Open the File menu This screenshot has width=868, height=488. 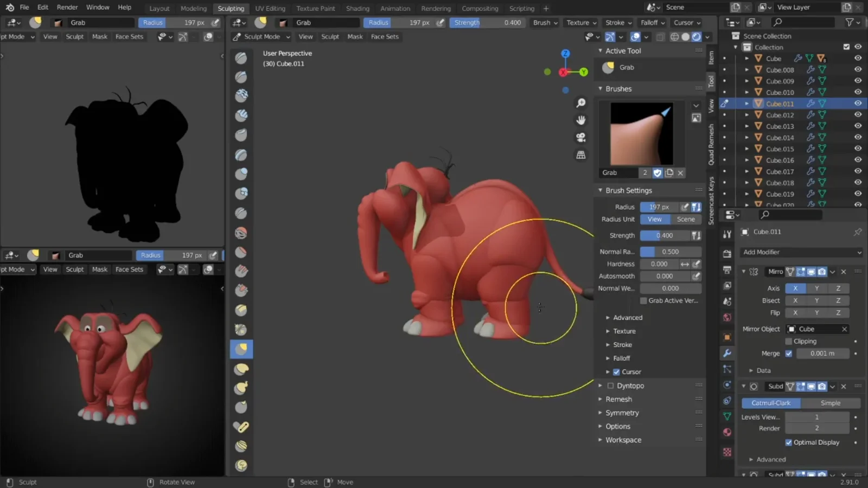(x=24, y=7)
